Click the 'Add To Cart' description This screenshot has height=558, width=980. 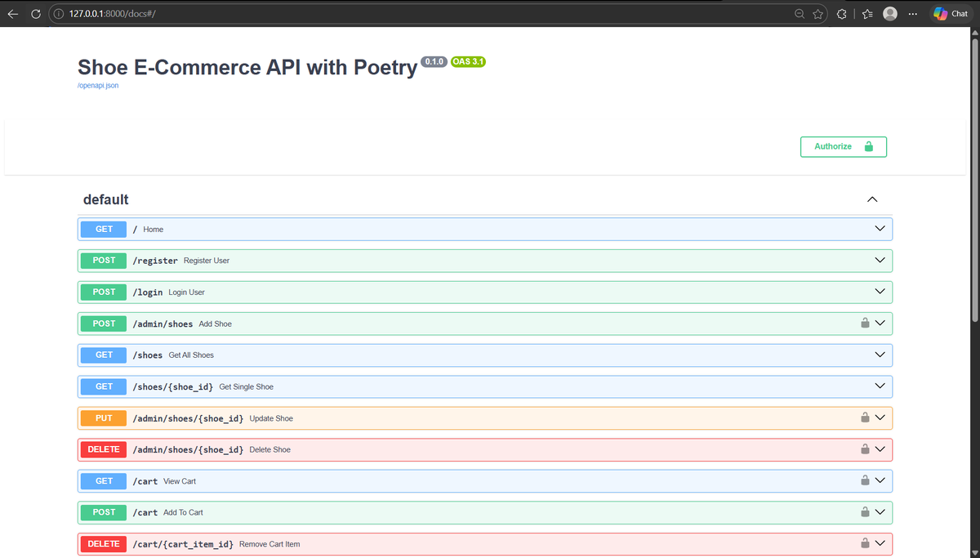[x=183, y=512]
